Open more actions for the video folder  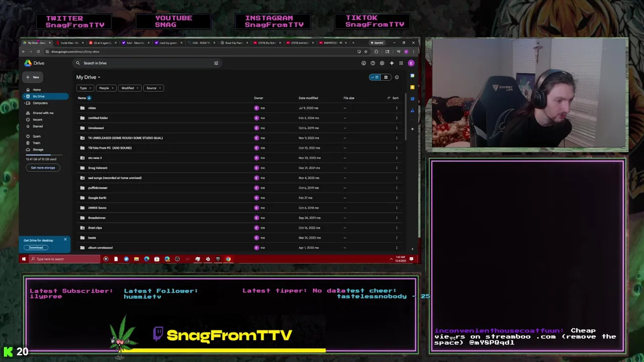(x=396, y=108)
